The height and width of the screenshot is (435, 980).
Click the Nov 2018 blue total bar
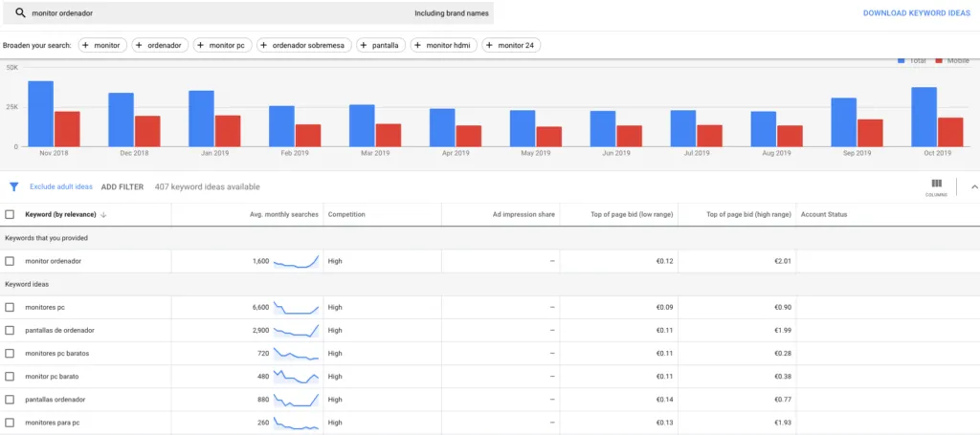click(x=40, y=114)
